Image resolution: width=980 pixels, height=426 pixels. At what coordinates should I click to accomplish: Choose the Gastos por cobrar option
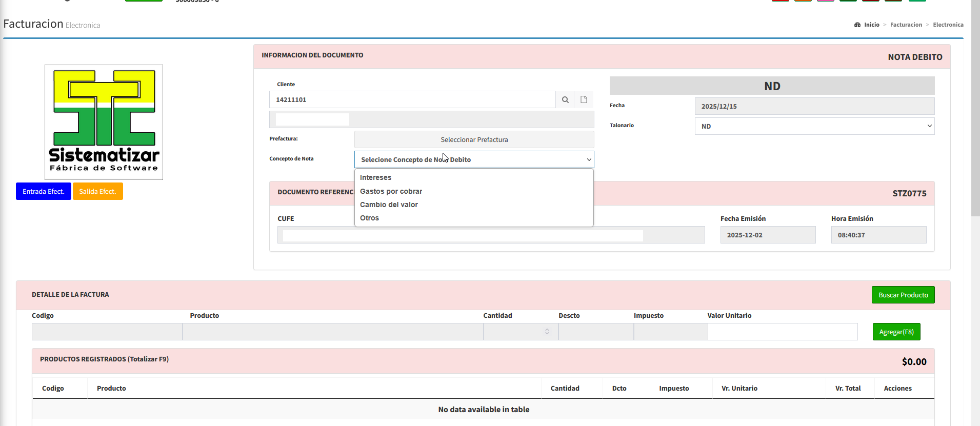[391, 191]
